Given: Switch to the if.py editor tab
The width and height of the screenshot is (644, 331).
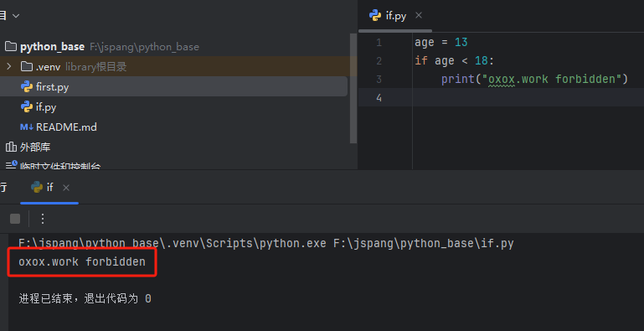Looking at the screenshot, I should (x=395, y=16).
